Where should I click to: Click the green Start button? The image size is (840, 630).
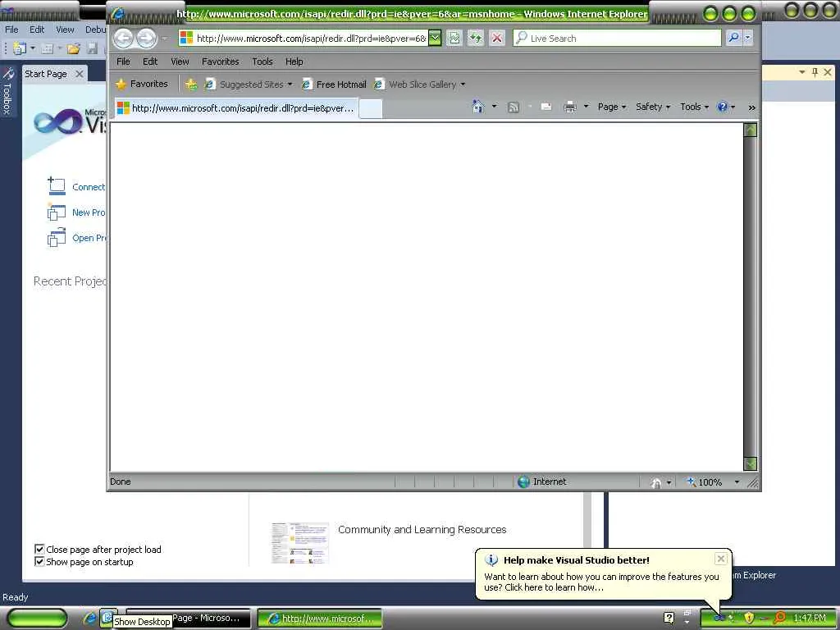click(37, 618)
